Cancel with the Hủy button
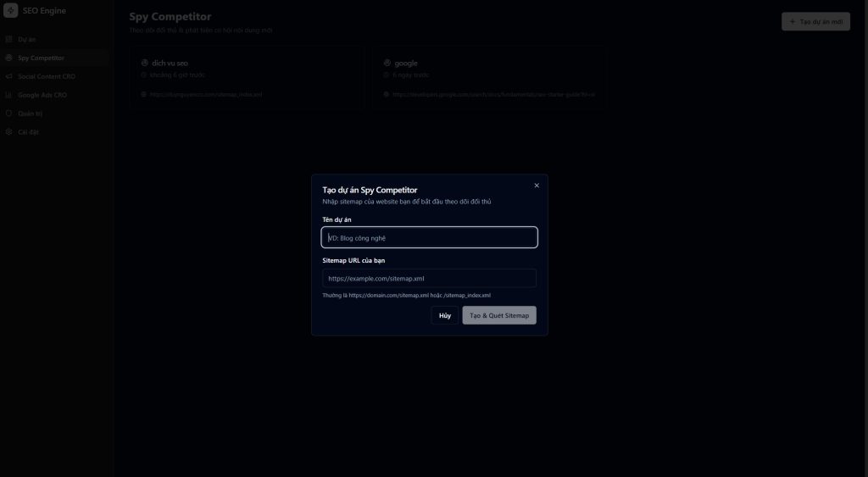 tap(444, 315)
